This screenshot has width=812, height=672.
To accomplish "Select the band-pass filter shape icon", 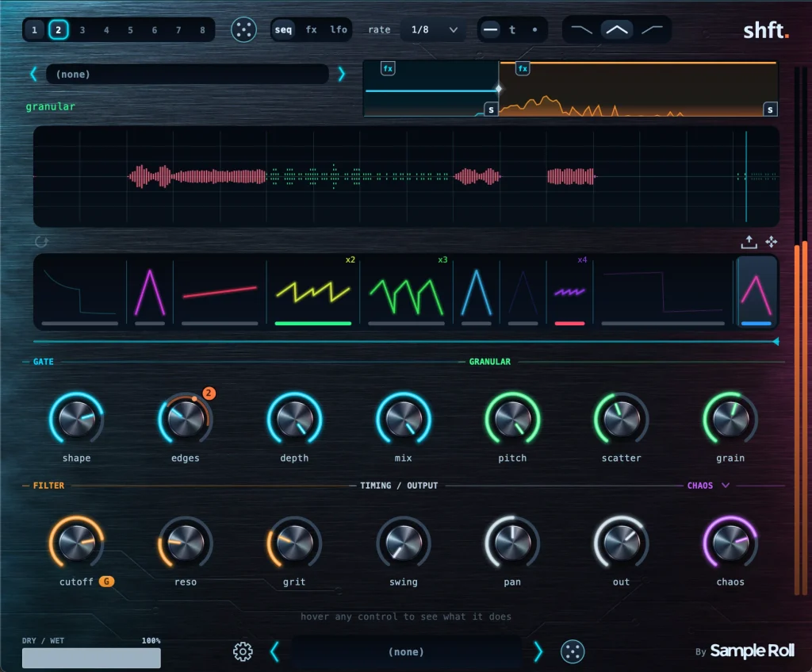I will pyautogui.click(x=617, y=29).
